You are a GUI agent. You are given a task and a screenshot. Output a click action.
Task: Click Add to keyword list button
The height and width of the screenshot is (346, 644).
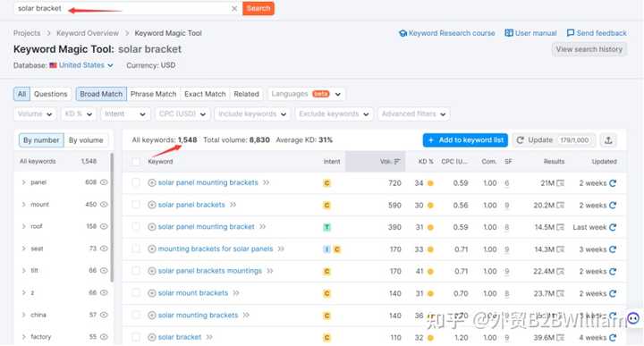tap(465, 140)
